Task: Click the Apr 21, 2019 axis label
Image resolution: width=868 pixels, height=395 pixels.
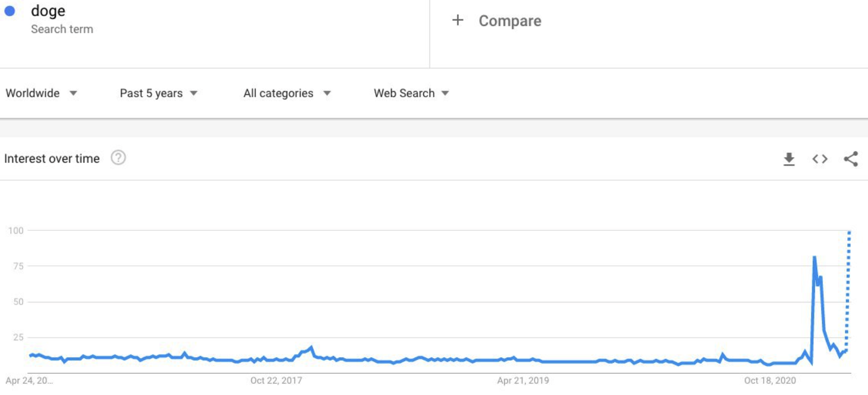Action: pos(523,380)
